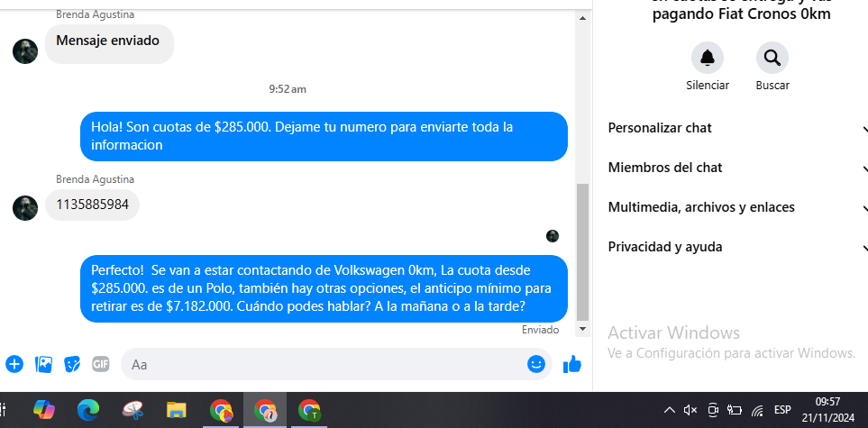Change ESP keyboard language
Image resolution: width=868 pixels, height=428 pixels.
coord(782,410)
